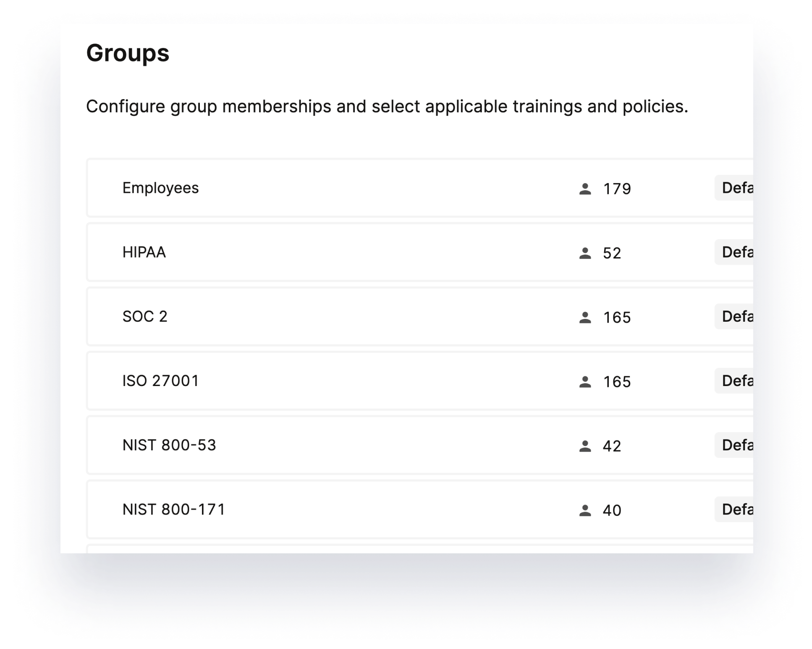Click the member icon in the Employees row
Image resolution: width=812 pixels, height=649 pixels.
click(585, 189)
